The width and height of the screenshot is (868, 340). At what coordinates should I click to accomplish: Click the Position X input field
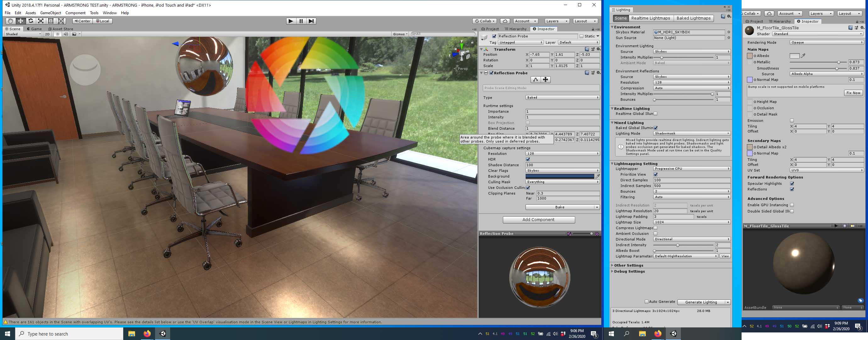(x=538, y=54)
